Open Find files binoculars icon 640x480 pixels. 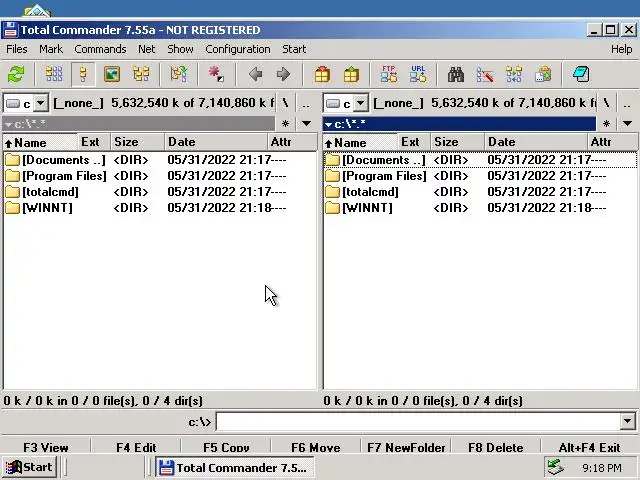pyautogui.click(x=456, y=75)
